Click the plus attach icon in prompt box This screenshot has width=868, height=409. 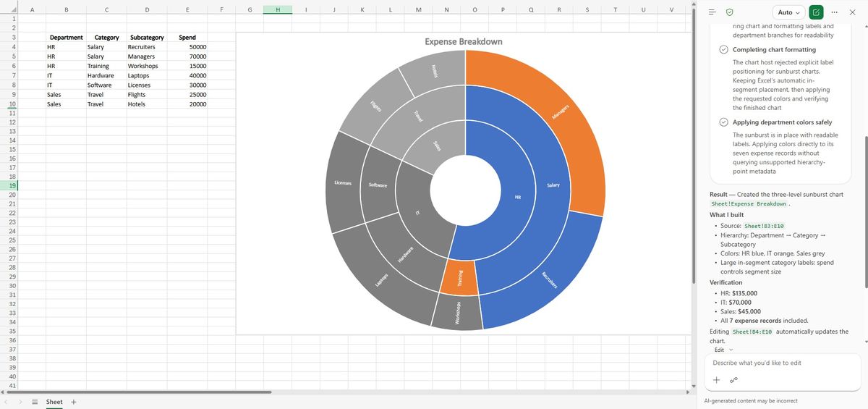click(717, 380)
